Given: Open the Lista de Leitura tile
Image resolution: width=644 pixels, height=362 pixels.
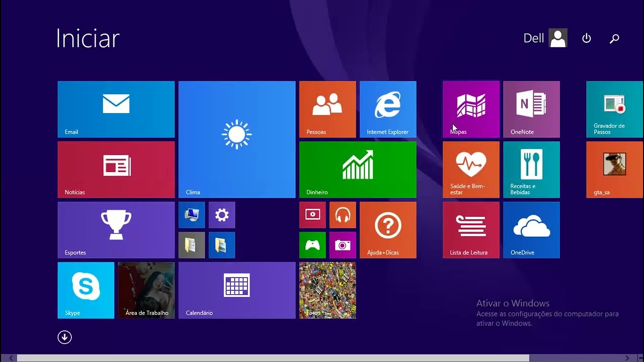Looking at the screenshot, I should click(471, 230).
